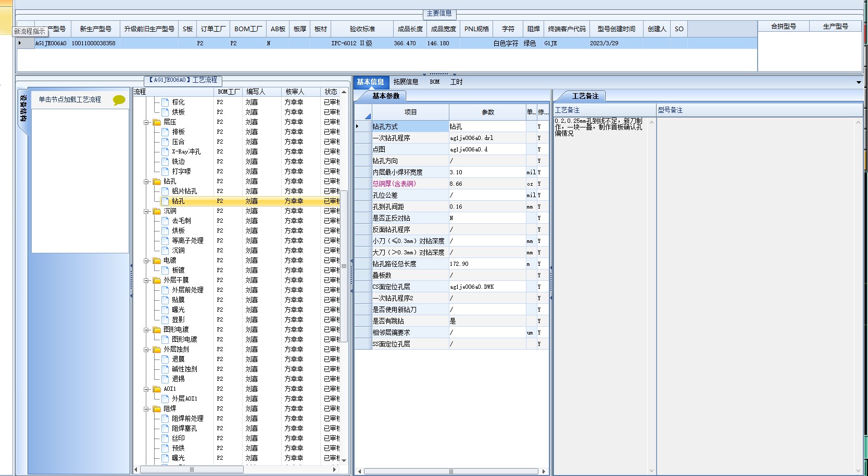Click the document icon beside 退膜
Image resolution: width=868 pixels, height=476 pixels.
click(x=165, y=359)
